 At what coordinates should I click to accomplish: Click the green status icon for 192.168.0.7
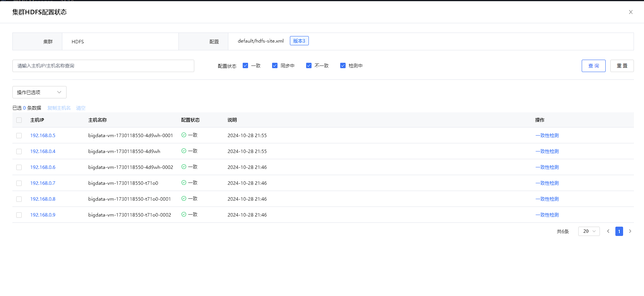click(x=184, y=182)
